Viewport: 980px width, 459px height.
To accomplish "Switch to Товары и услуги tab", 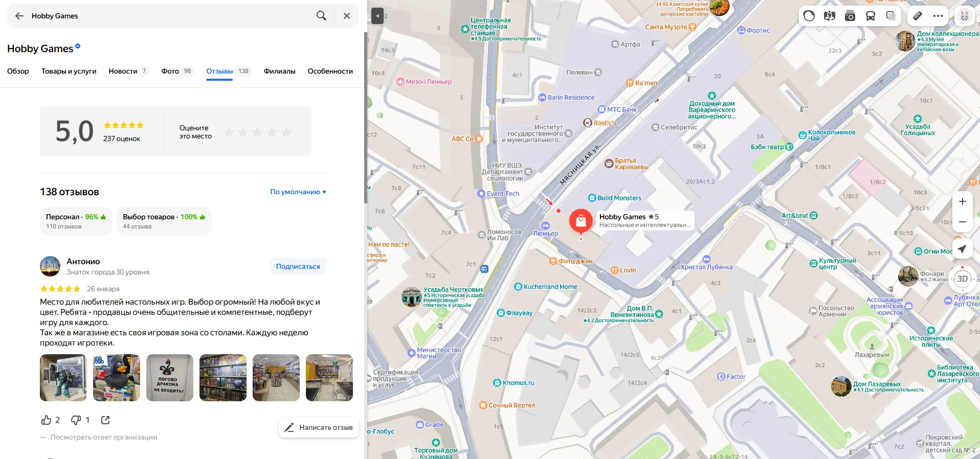I will [x=69, y=71].
